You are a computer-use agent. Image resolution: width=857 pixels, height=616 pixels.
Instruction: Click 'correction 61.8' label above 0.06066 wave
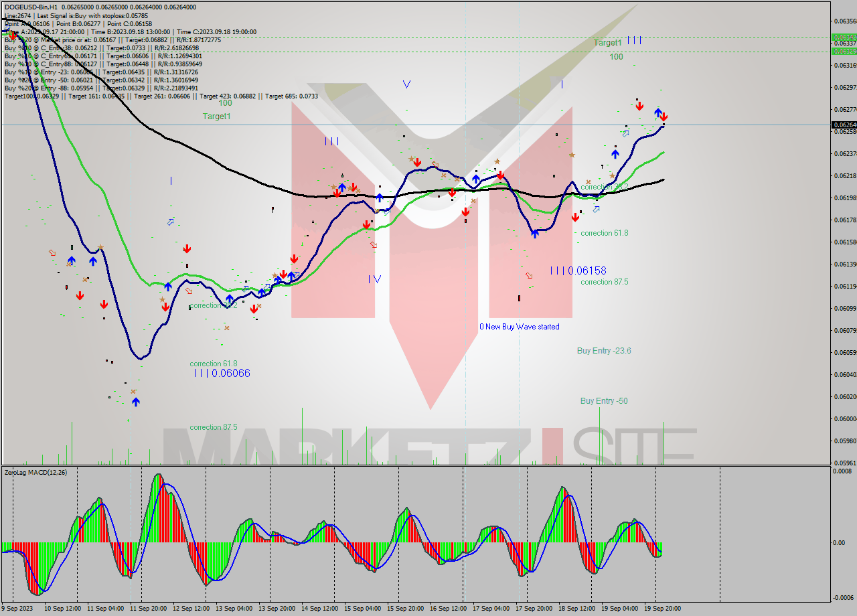point(213,364)
